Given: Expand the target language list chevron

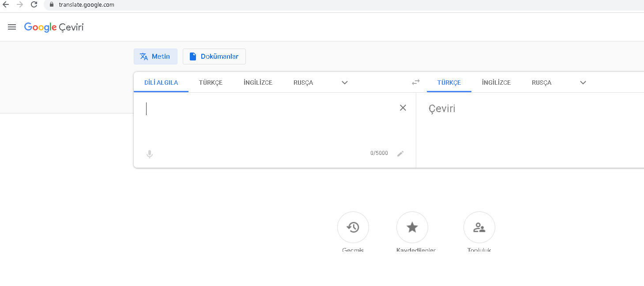Looking at the screenshot, I should click(583, 83).
